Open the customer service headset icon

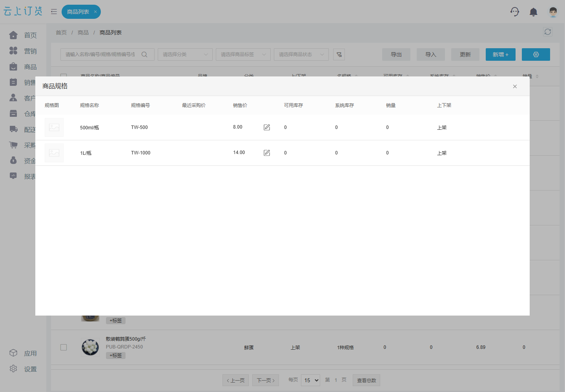pyautogui.click(x=515, y=12)
